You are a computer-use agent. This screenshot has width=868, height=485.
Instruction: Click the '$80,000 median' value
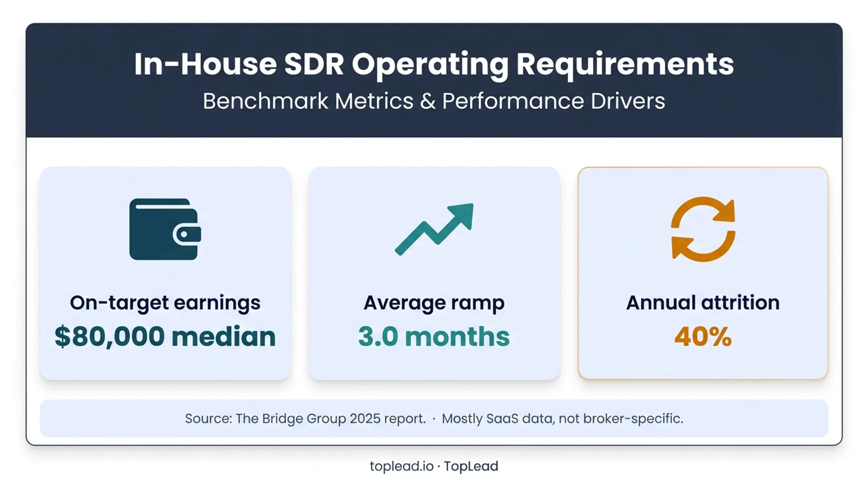click(x=165, y=337)
